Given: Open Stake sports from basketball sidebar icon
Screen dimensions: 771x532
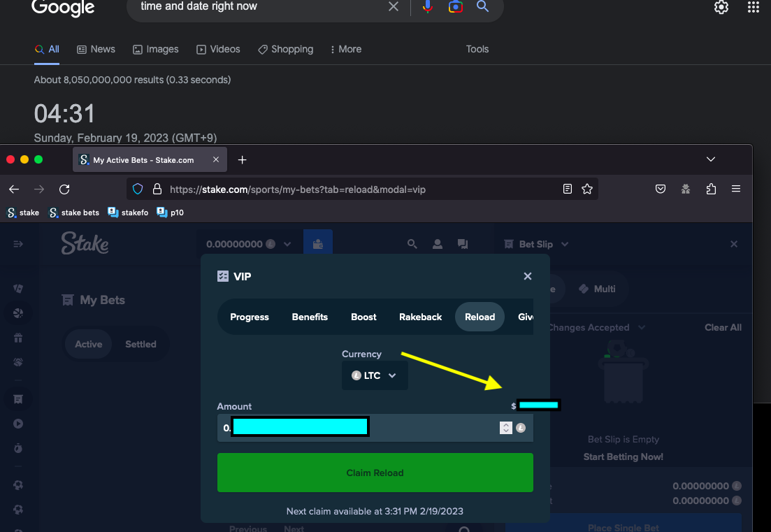Looking at the screenshot, I should click(x=18, y=313).
